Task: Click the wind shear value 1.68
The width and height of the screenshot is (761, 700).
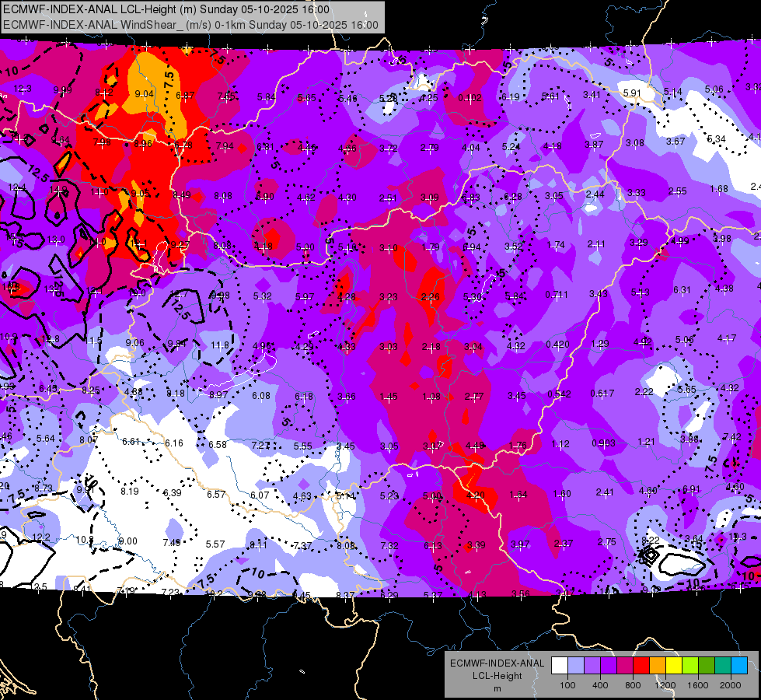Action: tap(719, 188)
